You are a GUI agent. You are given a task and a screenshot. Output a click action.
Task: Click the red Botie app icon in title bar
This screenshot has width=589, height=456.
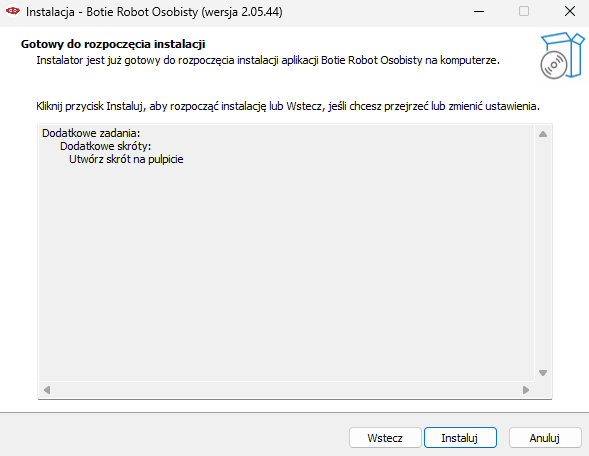[13, 11]
